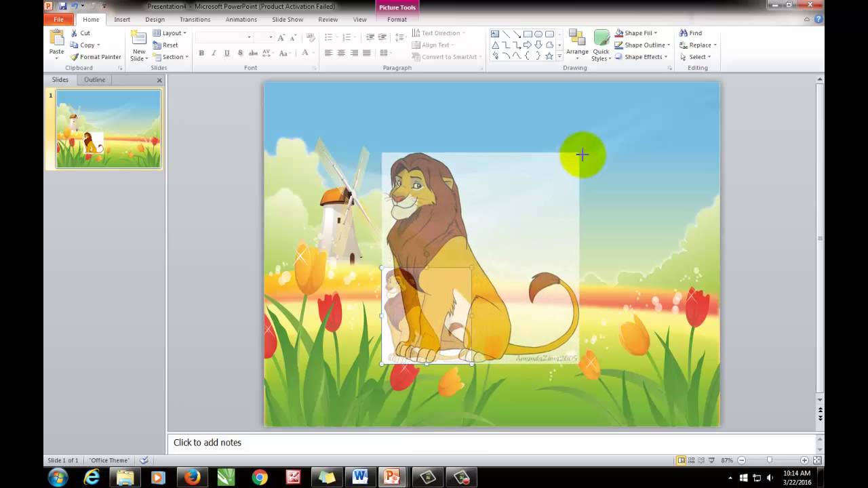The width and height of the screenshot is (868, 488).
Task: Switch to the Insert tab
Action: click(x=122, y=20)
